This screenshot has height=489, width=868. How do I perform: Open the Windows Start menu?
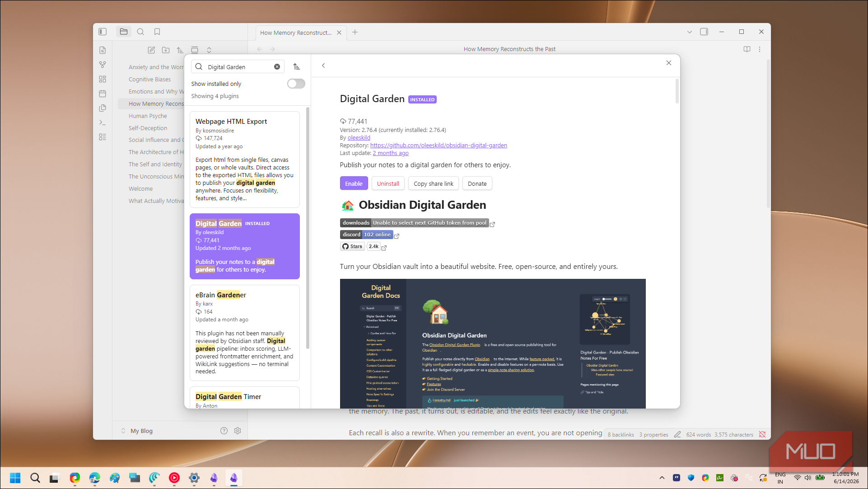tap(15, 478)
